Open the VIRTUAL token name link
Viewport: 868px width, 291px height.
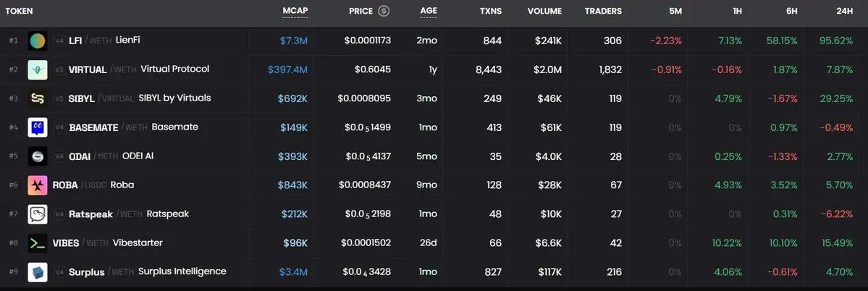(x=88, y=69)
